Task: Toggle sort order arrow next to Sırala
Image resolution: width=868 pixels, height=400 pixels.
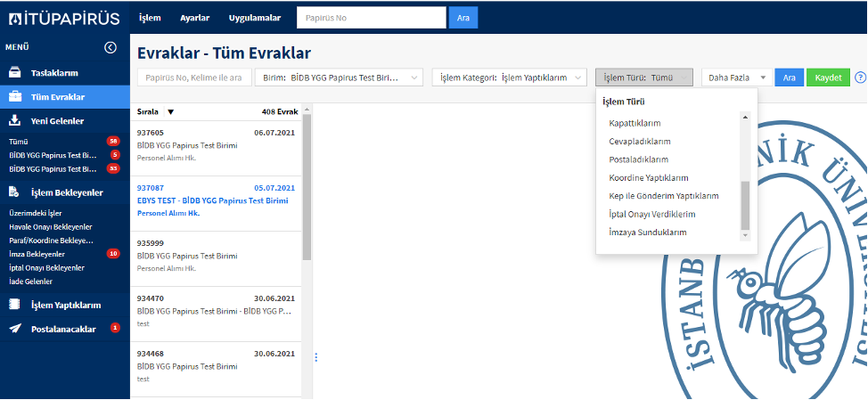Action: point(170,111)
